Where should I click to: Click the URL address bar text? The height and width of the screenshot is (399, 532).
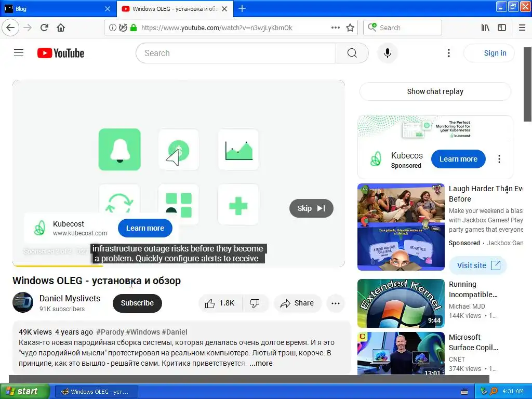pyautogui.click(x=217, y=28)
